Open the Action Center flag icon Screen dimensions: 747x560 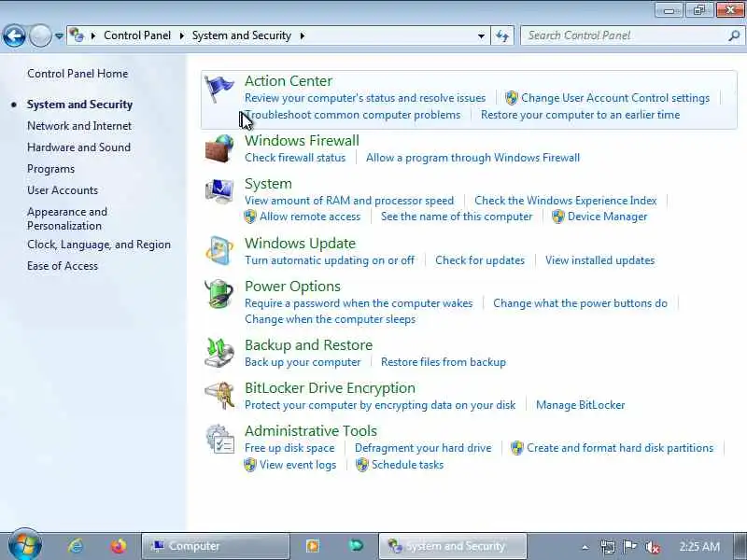point(219,89)
